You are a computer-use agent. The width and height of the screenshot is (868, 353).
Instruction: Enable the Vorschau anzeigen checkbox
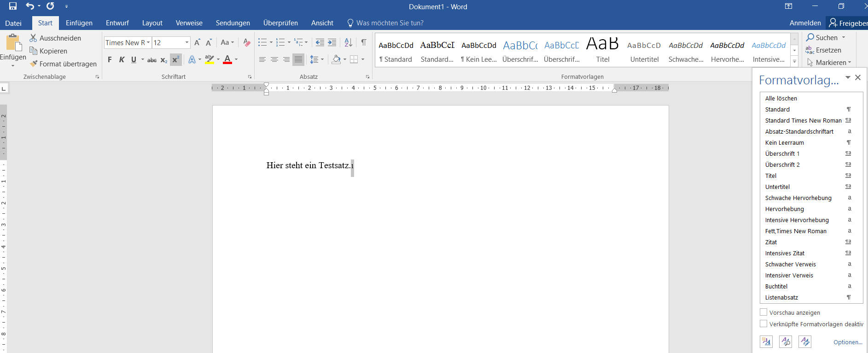click(x=763, y=312)
